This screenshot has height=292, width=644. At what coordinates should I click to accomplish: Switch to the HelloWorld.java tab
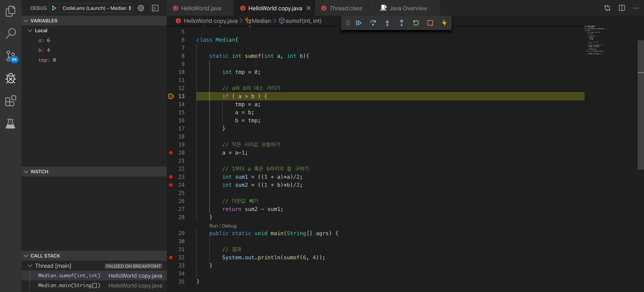point(201,8)
